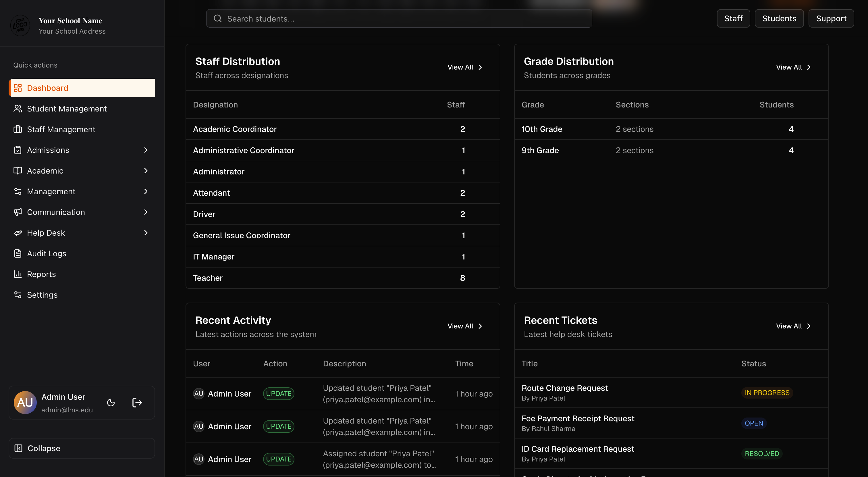
Task: Click the Student Management people icon
Action: coord(18,109)
